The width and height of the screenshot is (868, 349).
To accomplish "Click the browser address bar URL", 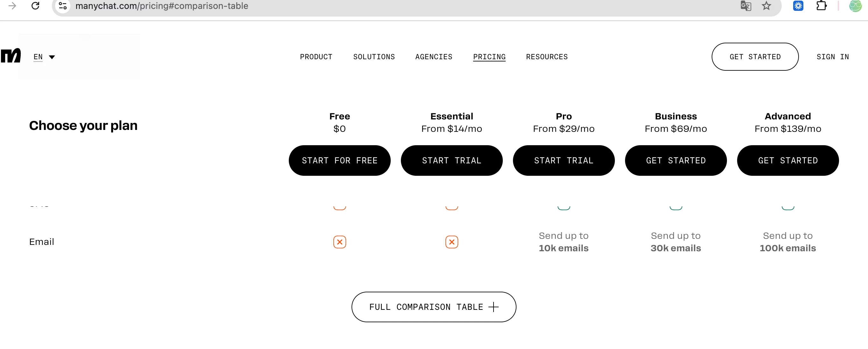I will click(x=162, y=6).
